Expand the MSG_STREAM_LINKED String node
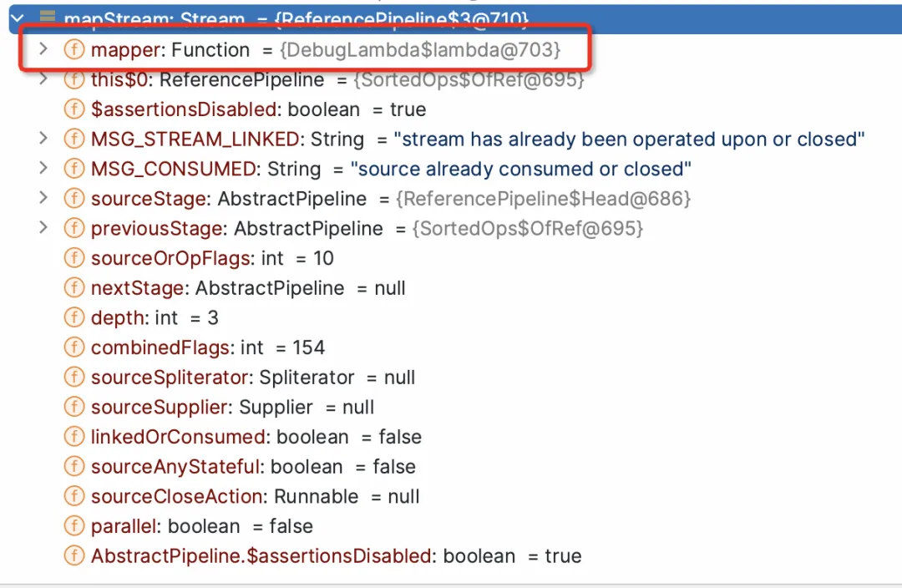Viewport: 902px width, 588px height. point(43,138)
